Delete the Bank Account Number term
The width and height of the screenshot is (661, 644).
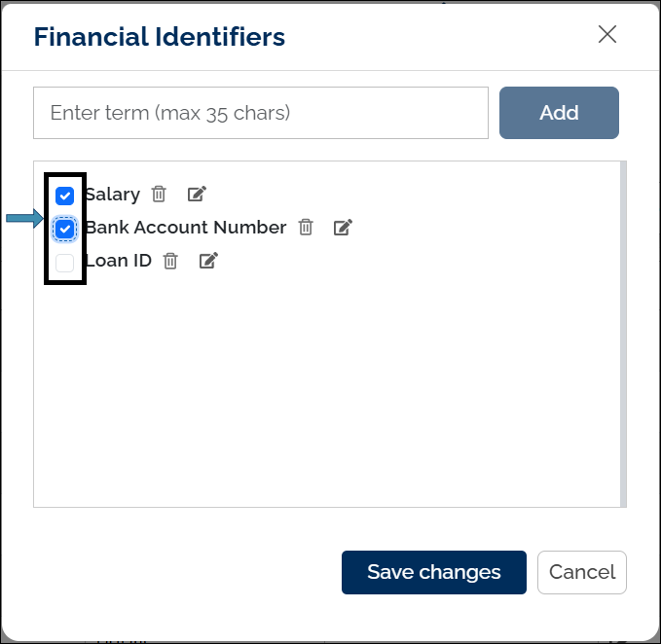tap(306, 227)
